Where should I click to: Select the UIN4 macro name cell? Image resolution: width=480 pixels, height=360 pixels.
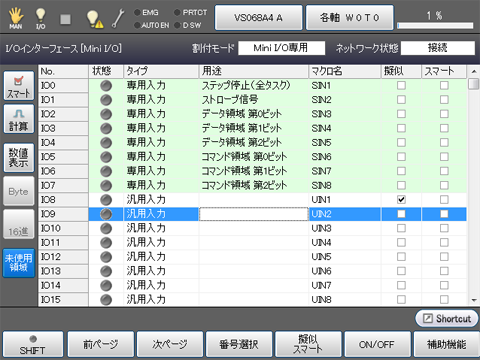click(x=345, y=242)
